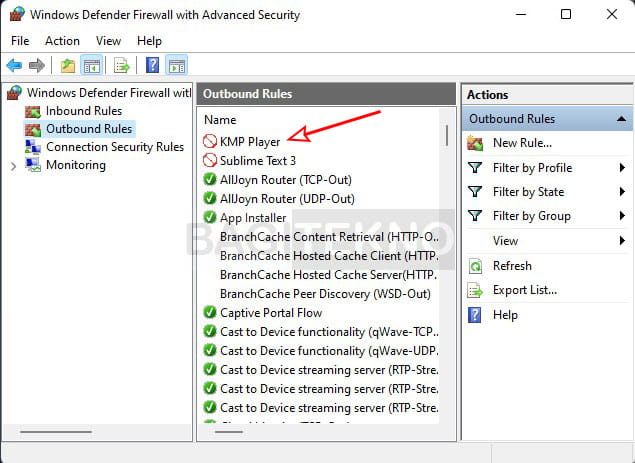Image resolution: width=635 pixels, height=463 pixels.
Task: Click New Rule... in Actions pane
Action: pos(522,143)
